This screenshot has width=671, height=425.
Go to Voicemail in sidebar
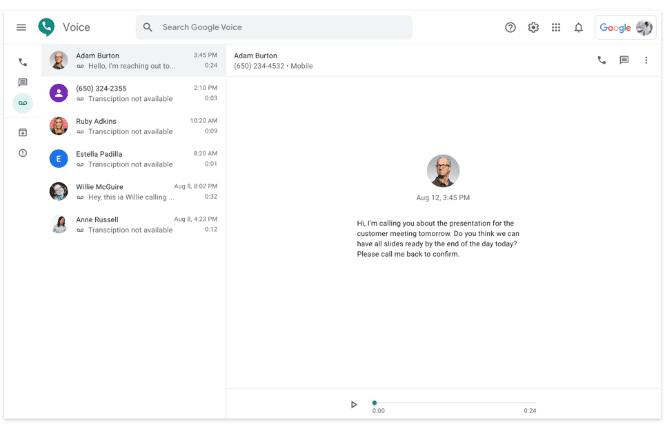[23, 103]
